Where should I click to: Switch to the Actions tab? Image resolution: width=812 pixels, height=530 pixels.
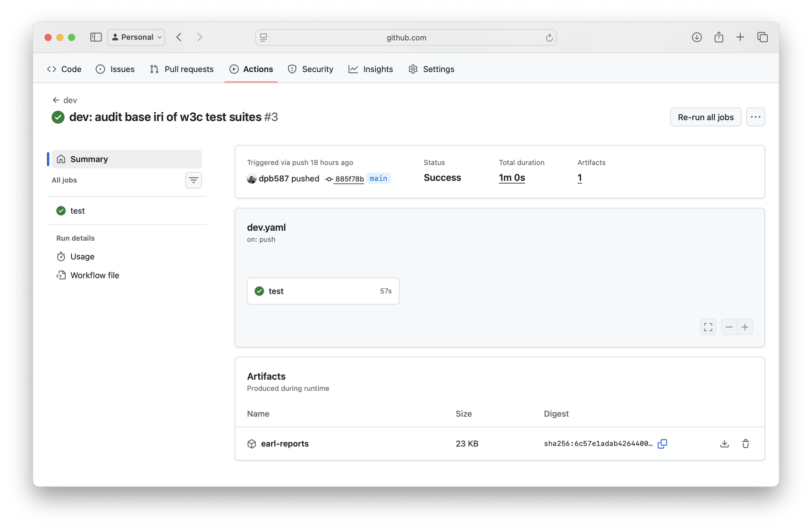click(x=251, y=69)
